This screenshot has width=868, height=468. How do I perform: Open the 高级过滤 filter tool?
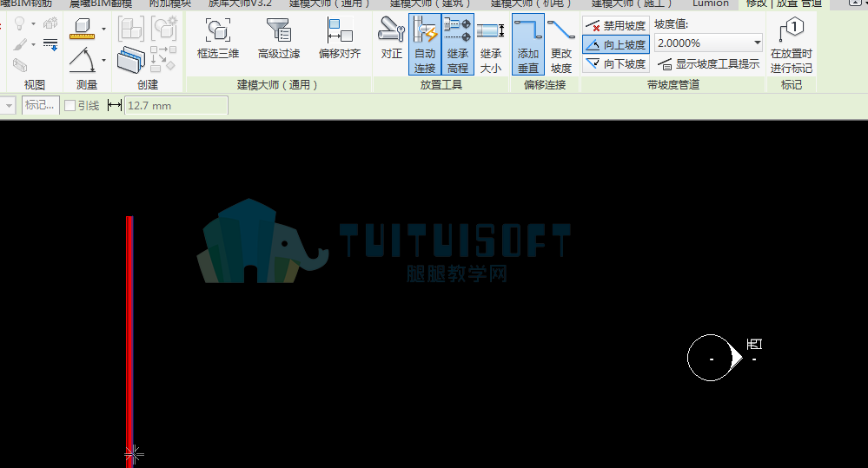pos(278,38)
